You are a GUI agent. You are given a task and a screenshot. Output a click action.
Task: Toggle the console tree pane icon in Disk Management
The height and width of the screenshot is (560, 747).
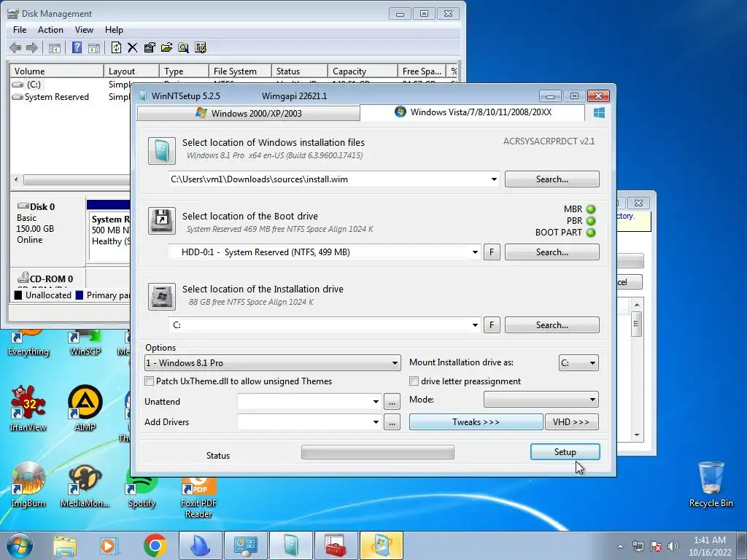(x=55, y=47)
